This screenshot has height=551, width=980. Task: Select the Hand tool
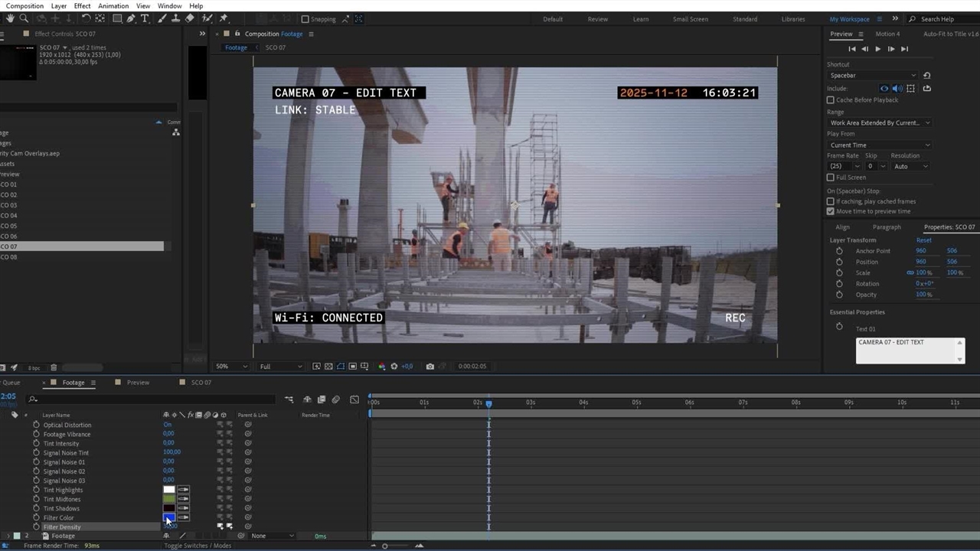[x=10, y=18]
